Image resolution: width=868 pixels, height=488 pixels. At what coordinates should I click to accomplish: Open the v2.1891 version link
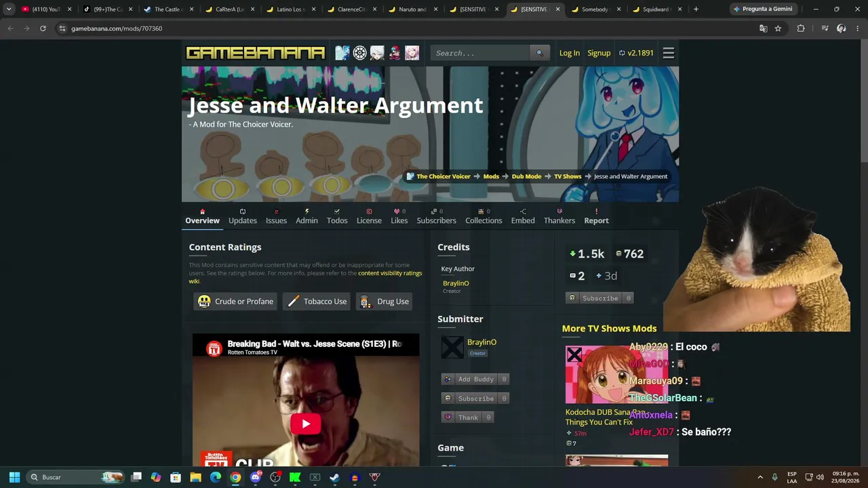click(636, 53)
